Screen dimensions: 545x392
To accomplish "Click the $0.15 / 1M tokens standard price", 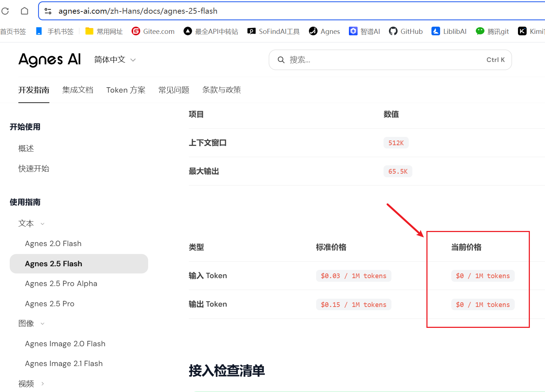I will click(x=354, y=305).
